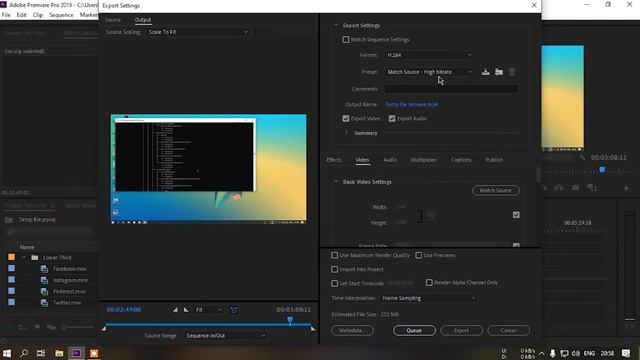This screenshot has width=640, height=360.
Task: Open the Metadata dialog
Action: click(352, 331)
